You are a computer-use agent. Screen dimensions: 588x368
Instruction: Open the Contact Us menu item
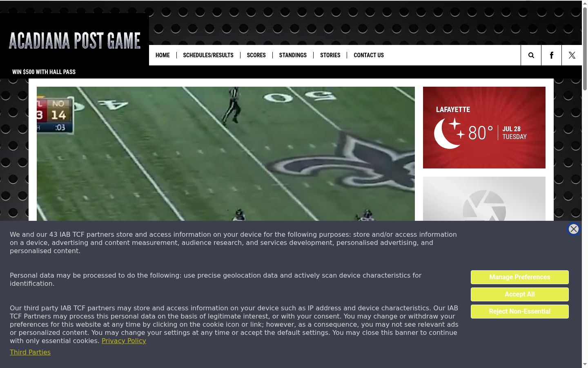(369, 55)
